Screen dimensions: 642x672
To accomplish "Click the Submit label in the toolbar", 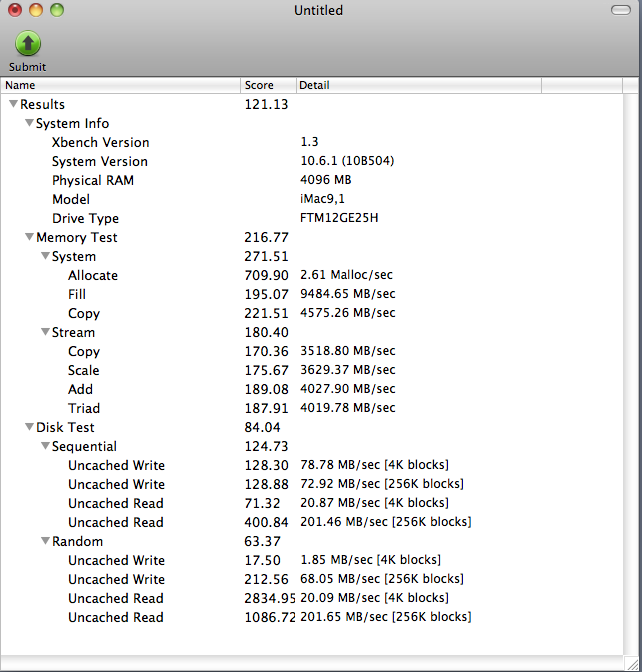I will pyautogui.click(x=27, y=67).
